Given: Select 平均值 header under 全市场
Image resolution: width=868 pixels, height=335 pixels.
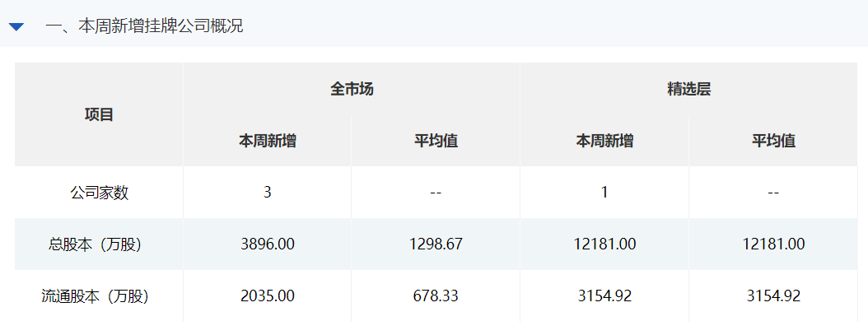Looking at the screenshot, I should tap(436, 141).
